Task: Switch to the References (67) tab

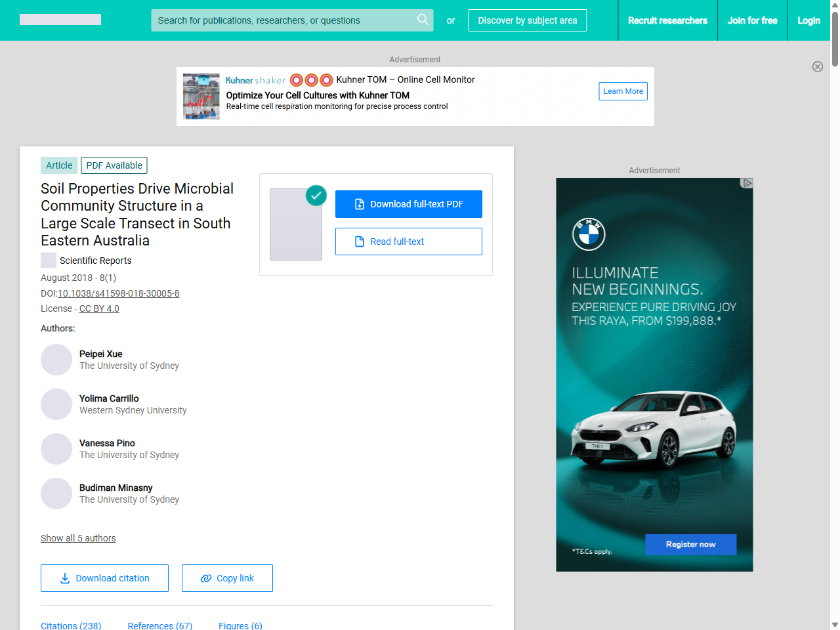Action: click(x=160, y=625)
